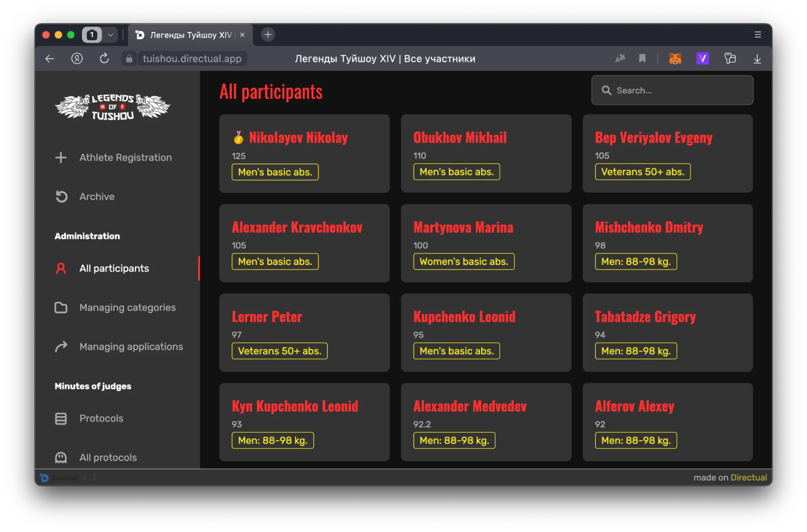Image resolution: width=807 pixels, height=532 pixels.
Task: Open Managing categories folder item
Action: coord(127,308)
